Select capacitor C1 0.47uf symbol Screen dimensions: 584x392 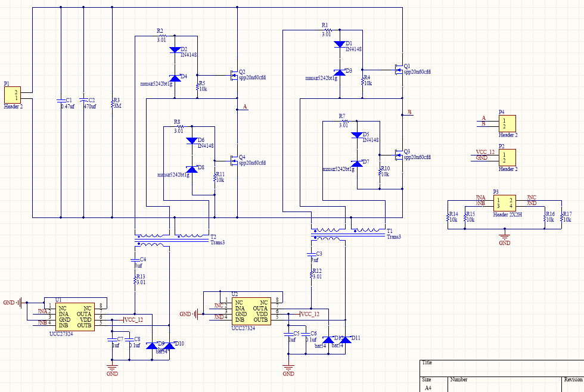61,101
